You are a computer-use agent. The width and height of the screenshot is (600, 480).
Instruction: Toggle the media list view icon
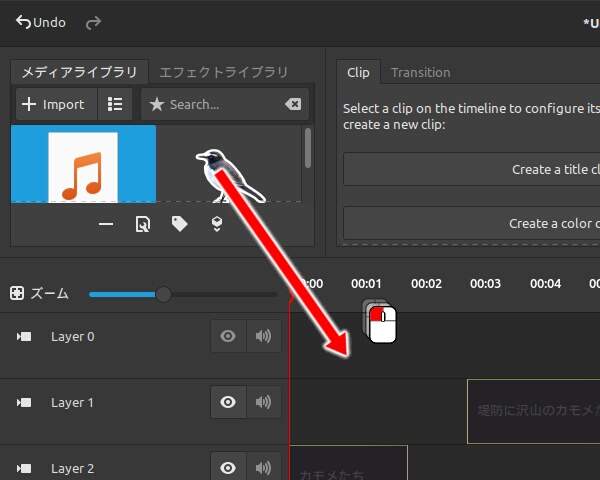[115, 104]
